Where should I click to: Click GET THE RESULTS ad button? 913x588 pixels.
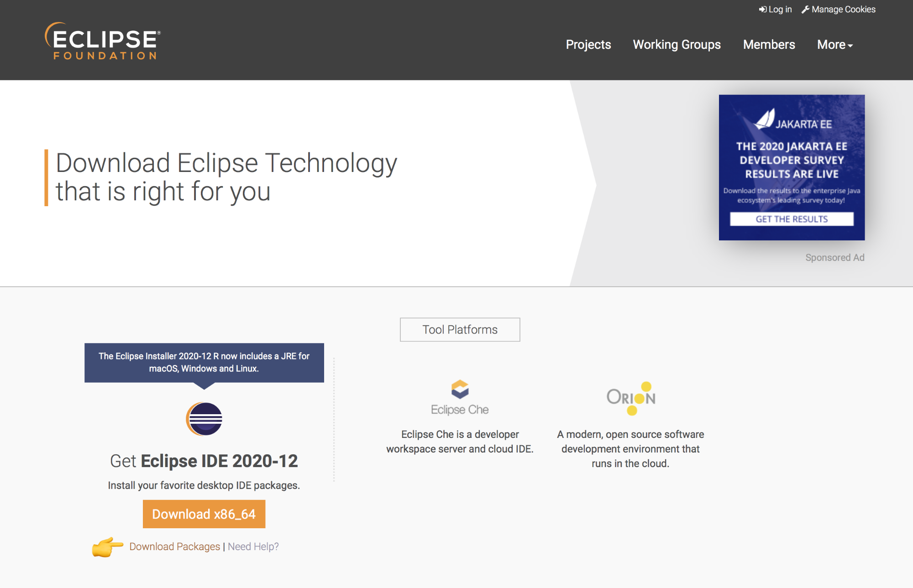point(792,219)
